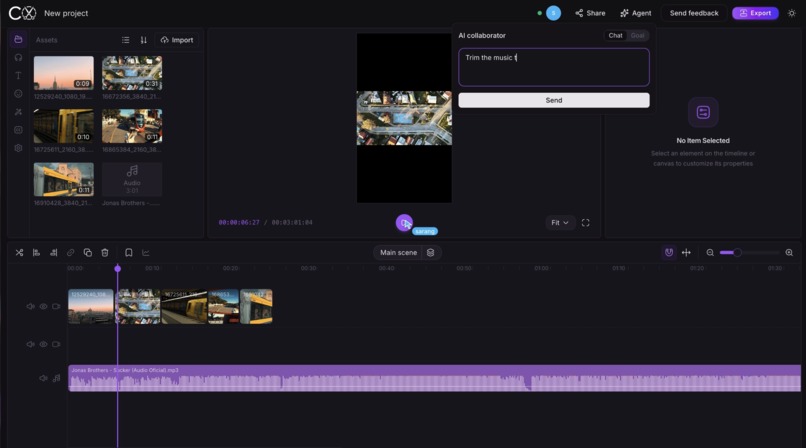Click the split scissors tool
This screenshot has width=806, height=448.
20,253
